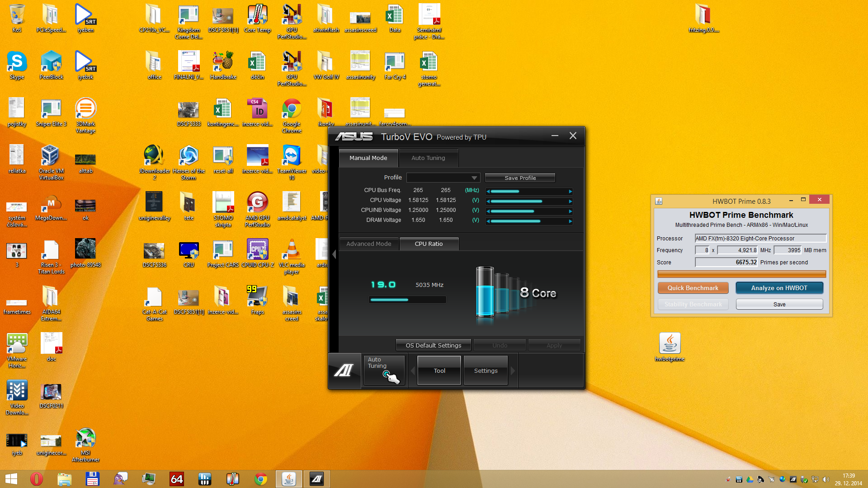The width and height of the screenshot is (868, 488).
Task: Click Quick Benchmark in HWBOT Prime
Action: (693, 288)
